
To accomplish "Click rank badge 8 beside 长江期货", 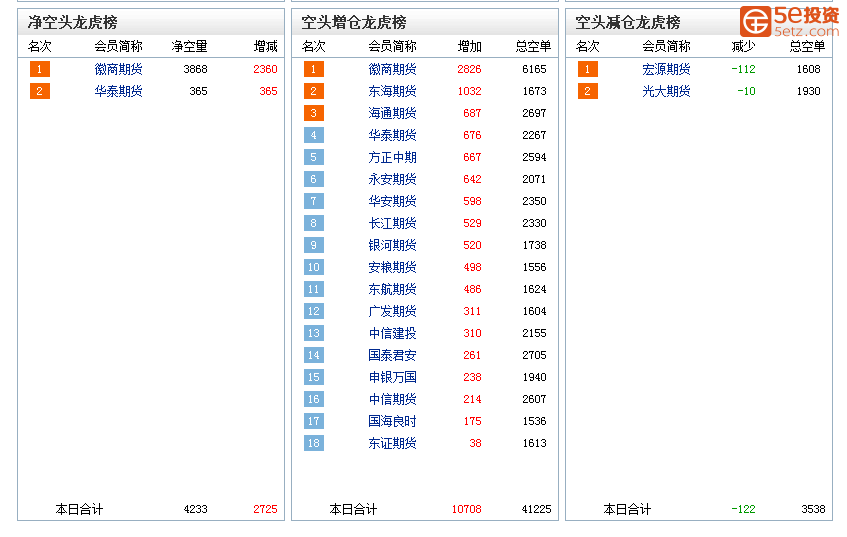I will [313, 223].
